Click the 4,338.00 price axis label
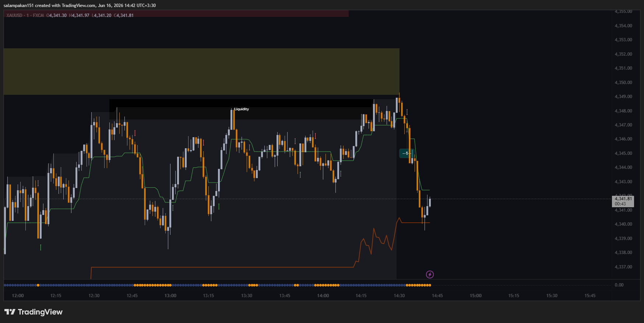 pos(623,253)
